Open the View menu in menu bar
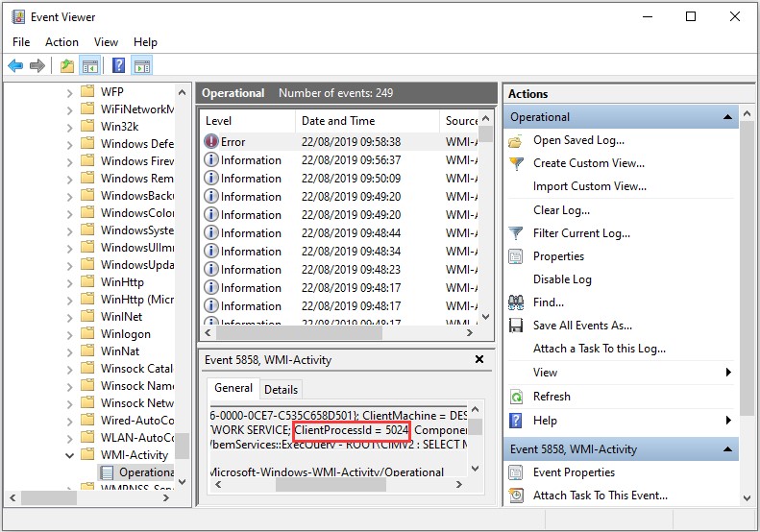 pos(106,42)
